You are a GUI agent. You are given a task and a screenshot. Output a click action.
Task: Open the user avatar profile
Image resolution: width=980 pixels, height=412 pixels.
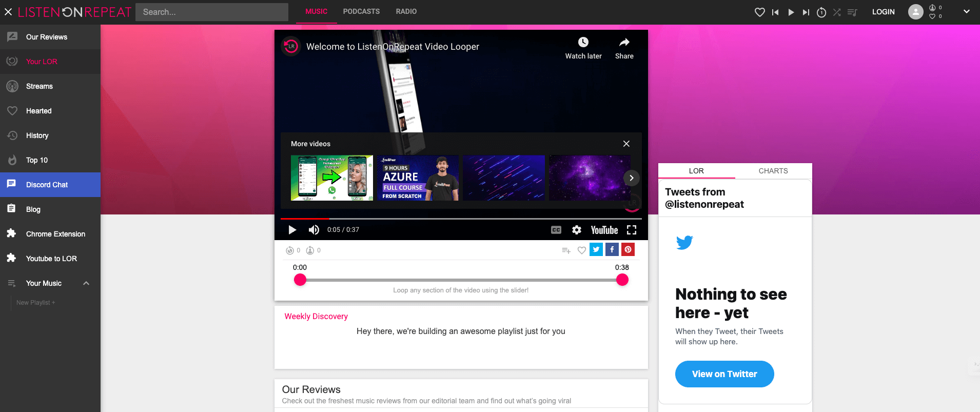point(916,12)
